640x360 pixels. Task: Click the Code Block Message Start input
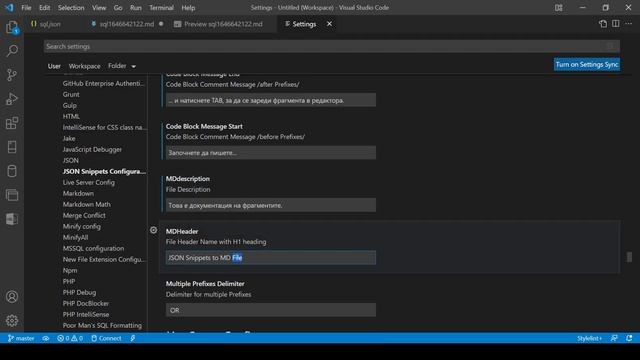click(271, 153)
